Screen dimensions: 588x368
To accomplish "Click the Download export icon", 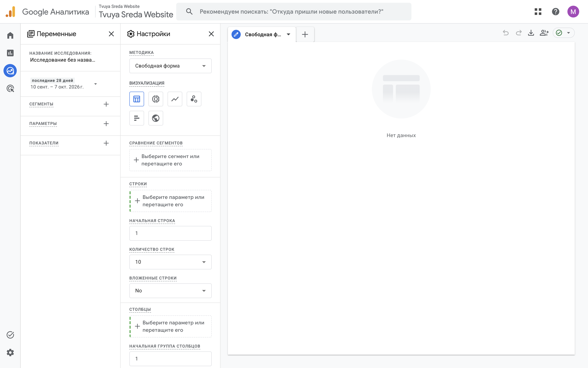I will point(531,33).
